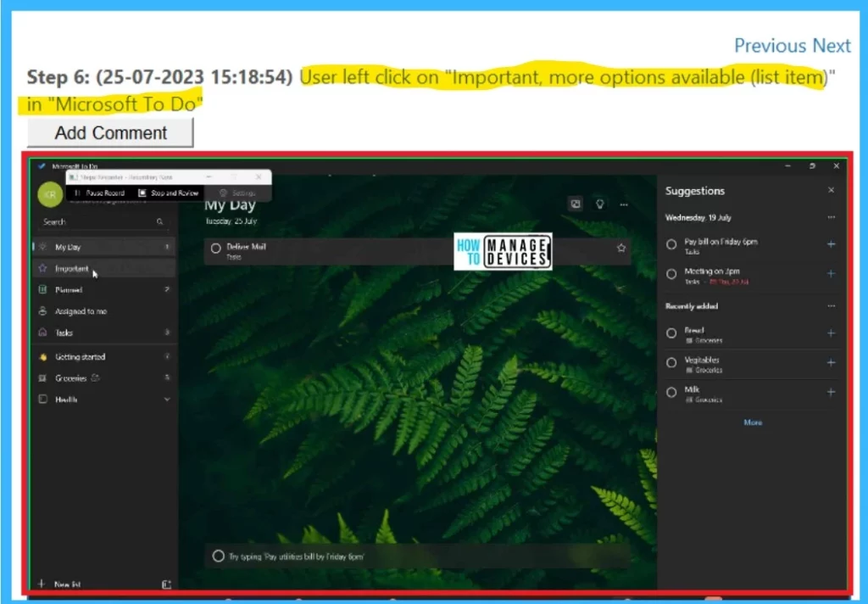868x604 pixels.
Task: Click Stop and Review in Steps Recorder
Action: [169, 193]
